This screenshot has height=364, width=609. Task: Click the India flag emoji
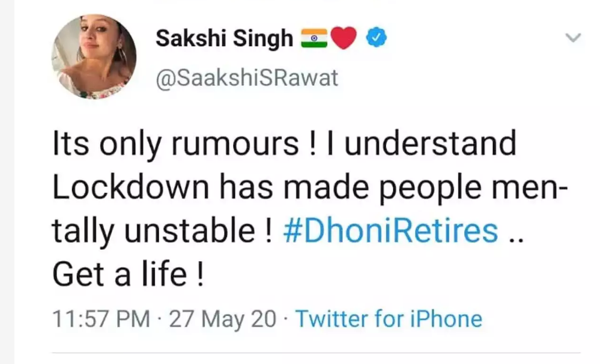coord(314,39)
